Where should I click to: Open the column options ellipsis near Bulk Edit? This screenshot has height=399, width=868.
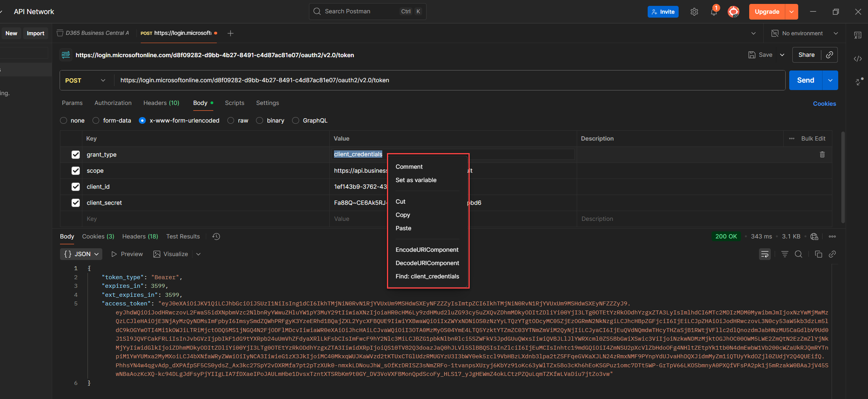[792, 139]
